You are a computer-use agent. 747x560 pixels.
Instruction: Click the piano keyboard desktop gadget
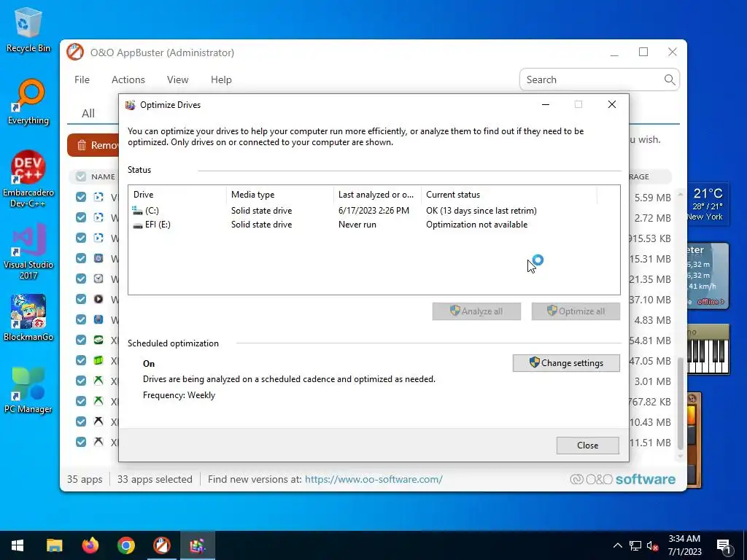[708, 350]
